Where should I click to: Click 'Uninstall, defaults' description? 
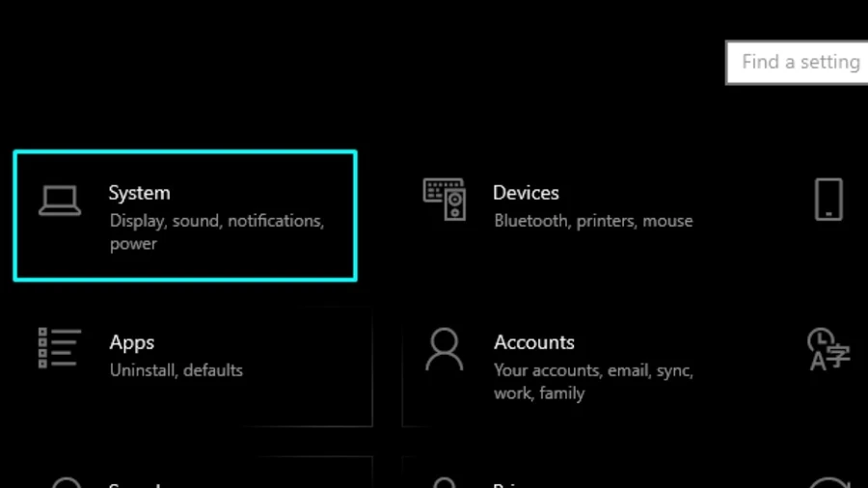[x=176, y=370]
